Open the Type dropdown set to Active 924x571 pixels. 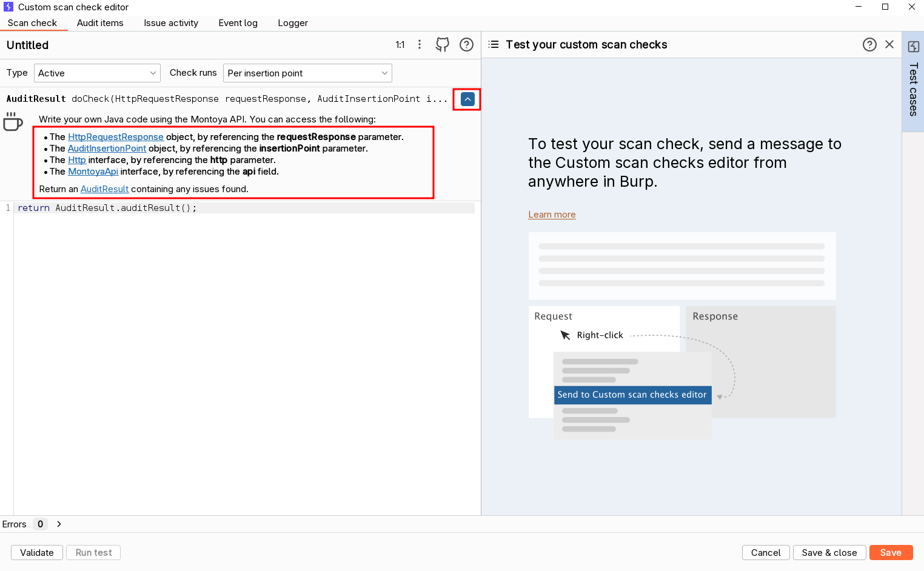97,73
